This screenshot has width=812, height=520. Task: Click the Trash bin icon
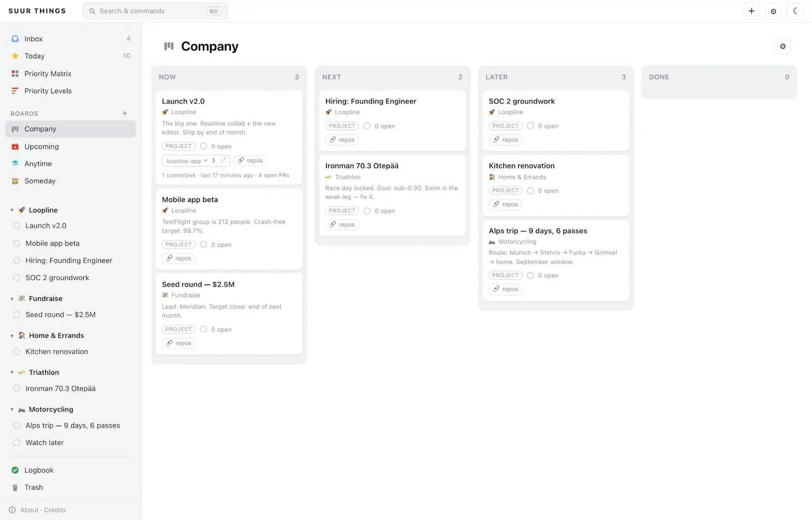(x=15, y=488)
